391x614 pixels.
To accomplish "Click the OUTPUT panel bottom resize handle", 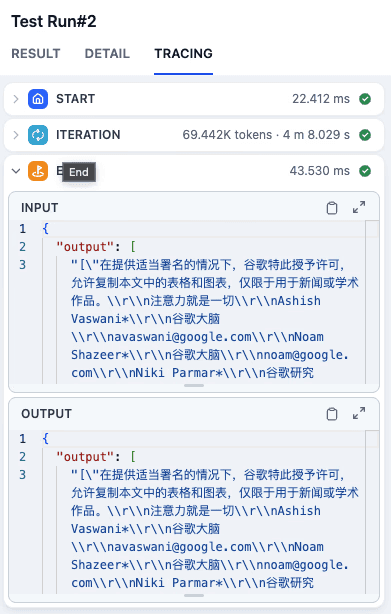I will [194, 596].
